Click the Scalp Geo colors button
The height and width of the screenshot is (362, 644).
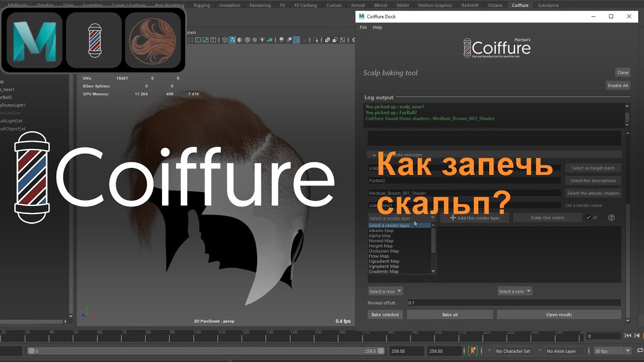pyautogui.click(x=547, y=218)
